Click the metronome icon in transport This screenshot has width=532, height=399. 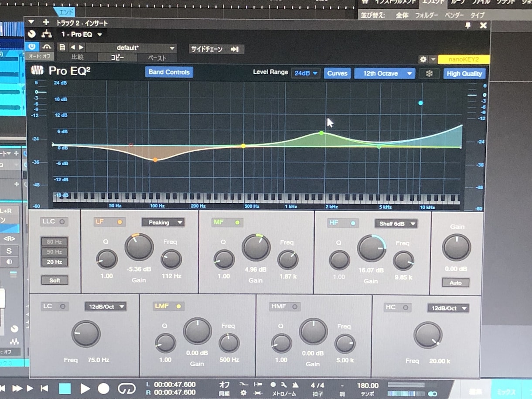click(x=295, y=385)
